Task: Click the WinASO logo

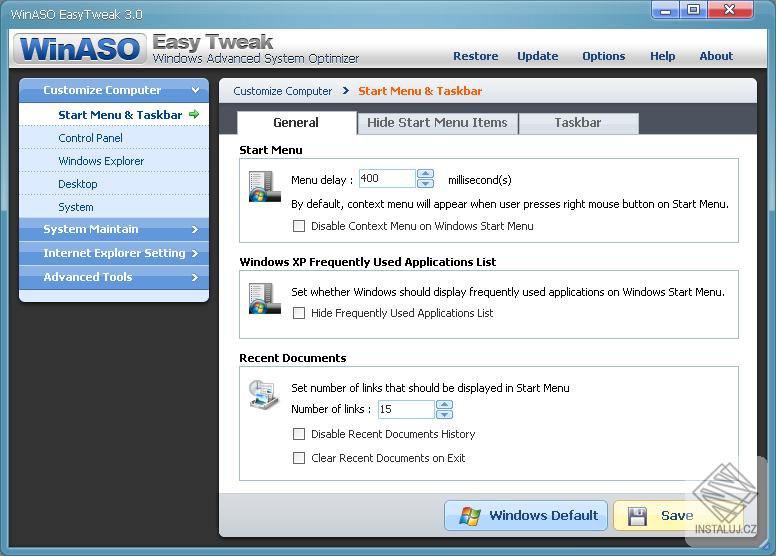Action: (x=80, y=49)
